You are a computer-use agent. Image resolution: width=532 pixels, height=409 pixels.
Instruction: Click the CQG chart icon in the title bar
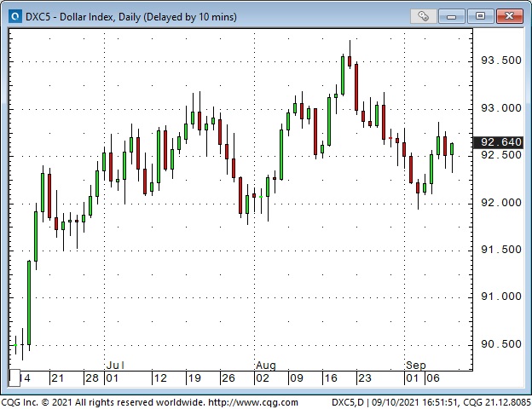[15, 16]
